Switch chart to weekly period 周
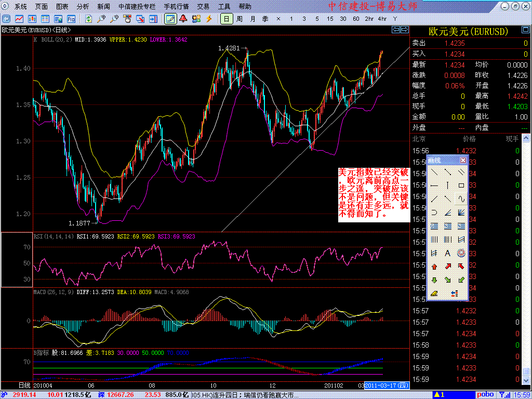Image resolution: width=532 pixels, height=399 pixels. (x=239, y=19)
